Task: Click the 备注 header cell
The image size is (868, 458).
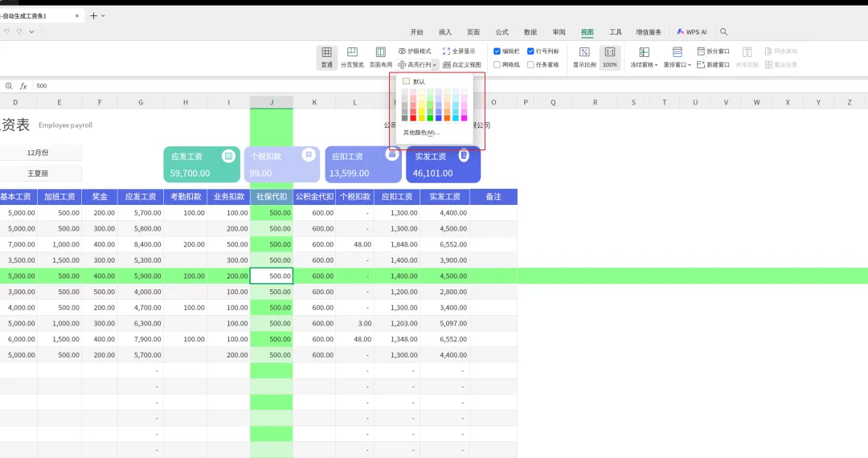Action: point(493,196)
